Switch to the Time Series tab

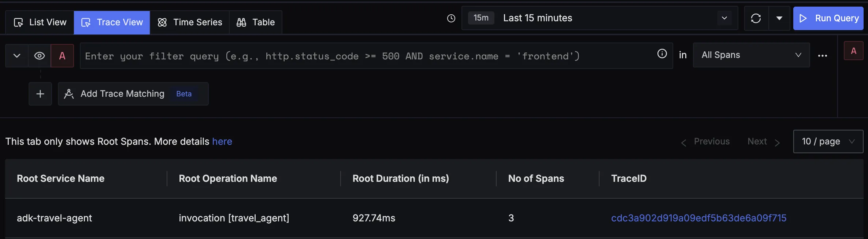point(190,22)
